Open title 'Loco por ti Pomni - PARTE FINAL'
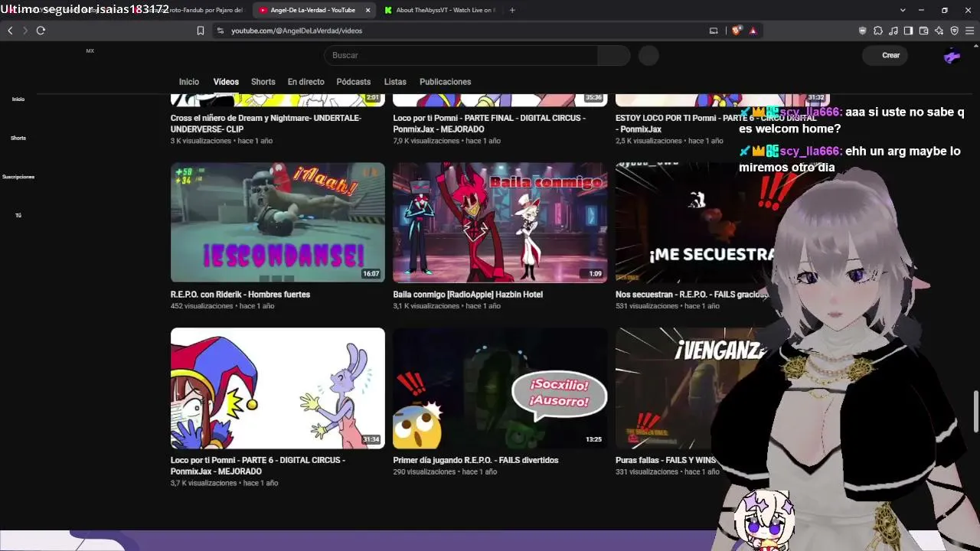 tap(489, 124)
